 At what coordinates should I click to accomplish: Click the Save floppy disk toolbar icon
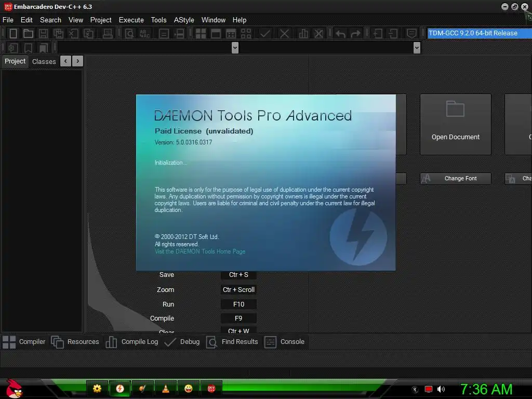point(43,33)
